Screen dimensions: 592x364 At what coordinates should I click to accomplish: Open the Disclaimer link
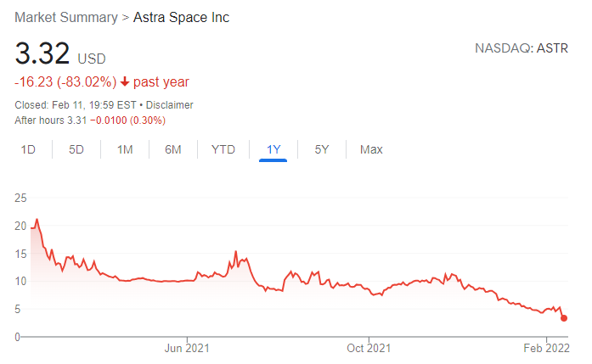click(171, 105)
